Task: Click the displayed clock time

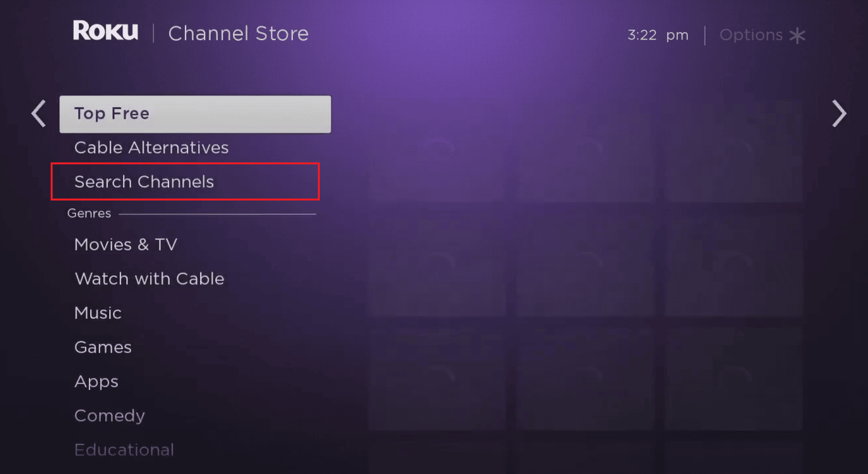Action: pyautogui.click(x=658, y=35)
